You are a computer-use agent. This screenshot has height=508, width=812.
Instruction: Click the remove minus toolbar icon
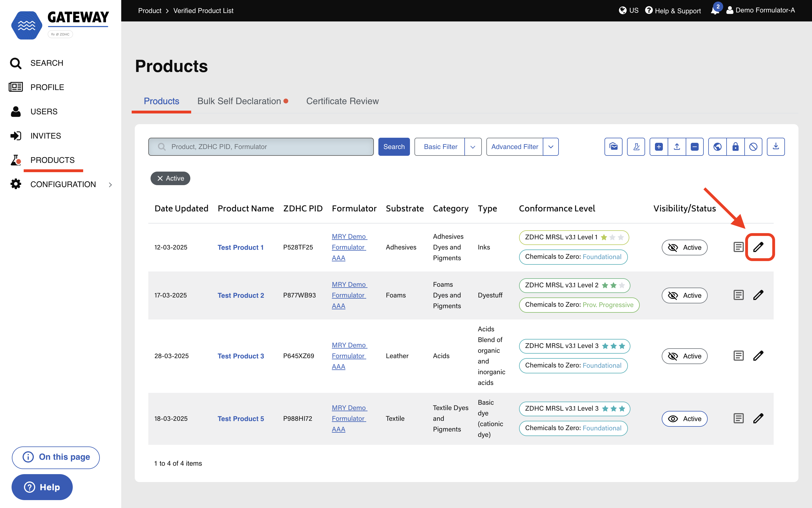pos(694,147)
